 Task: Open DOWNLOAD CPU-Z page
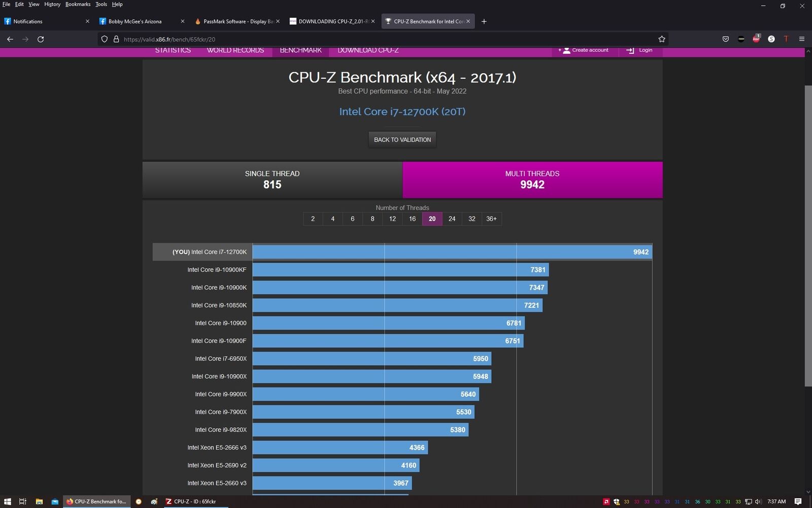pos(368,50)
